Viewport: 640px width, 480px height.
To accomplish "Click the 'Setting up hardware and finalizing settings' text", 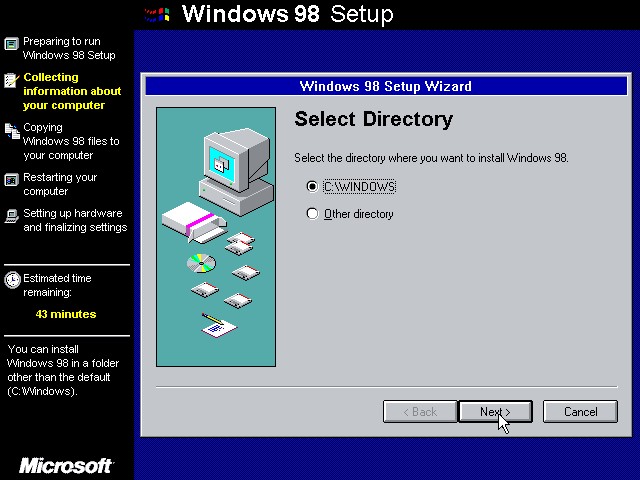I will coord(75,220).
